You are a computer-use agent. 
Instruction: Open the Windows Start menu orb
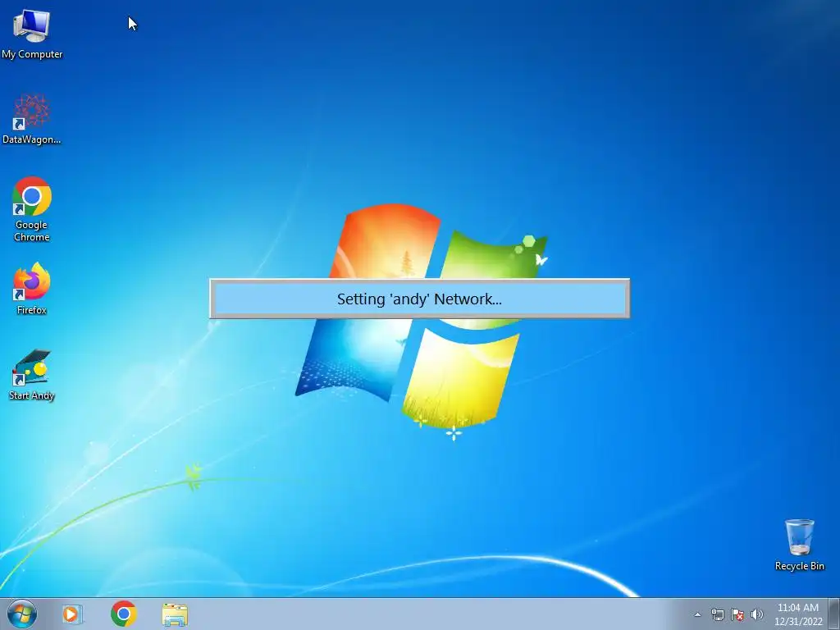[22, 614]
